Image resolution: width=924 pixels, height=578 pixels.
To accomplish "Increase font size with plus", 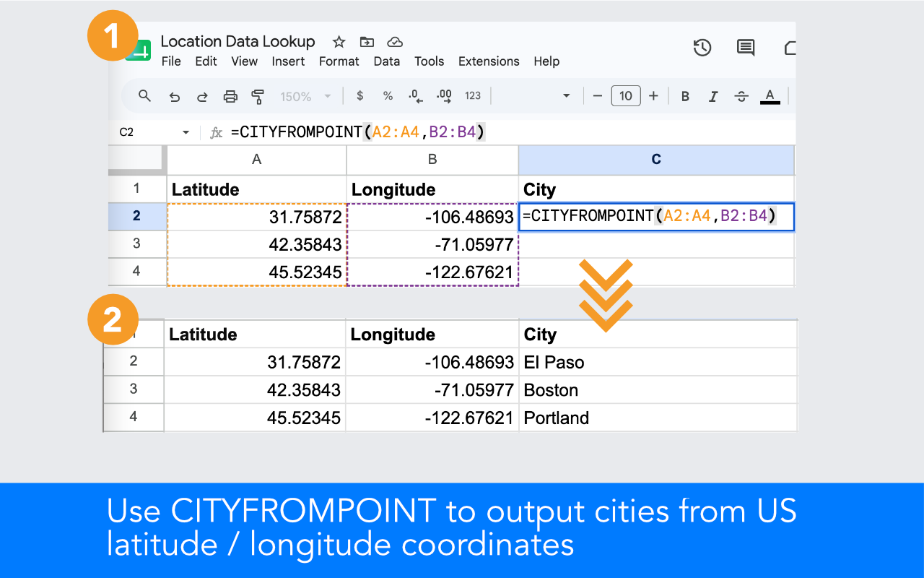I will click(x=653, y=95).
